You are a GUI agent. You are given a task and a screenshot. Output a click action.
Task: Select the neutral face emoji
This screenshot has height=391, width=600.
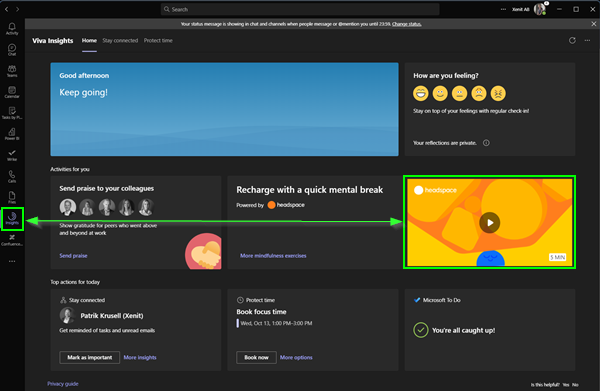click(x=459, y=93)
